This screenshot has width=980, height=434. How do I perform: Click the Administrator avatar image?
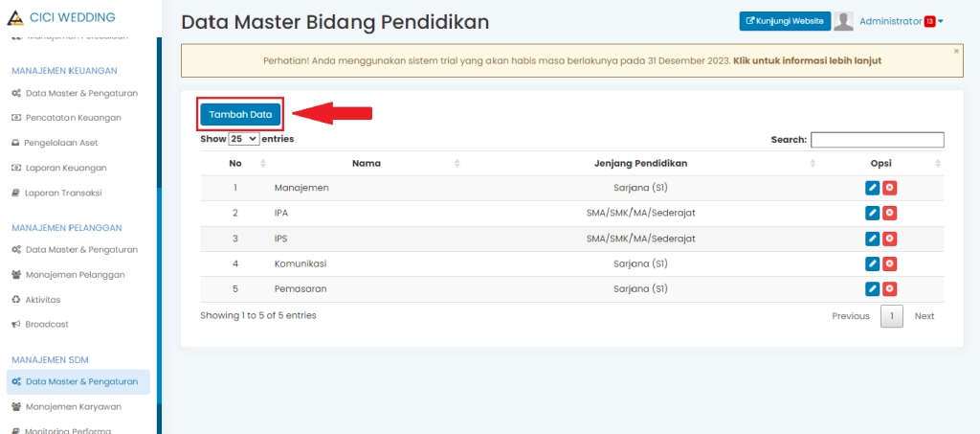(x=844, y=21)
